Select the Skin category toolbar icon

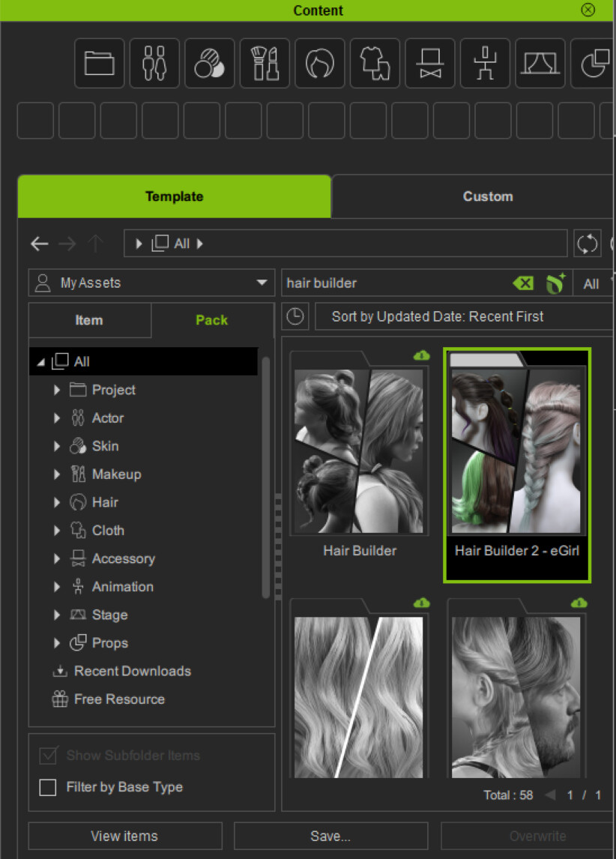pyautogui.click(x=210, y=63)
